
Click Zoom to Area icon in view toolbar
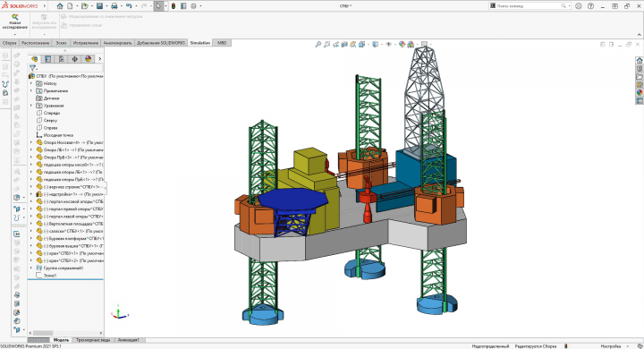coord(327,44)
